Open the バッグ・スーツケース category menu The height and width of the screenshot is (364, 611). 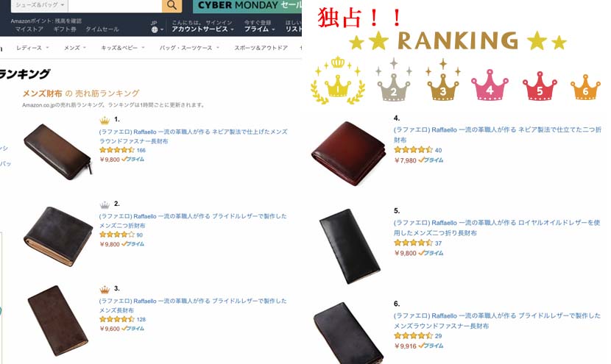189,48
